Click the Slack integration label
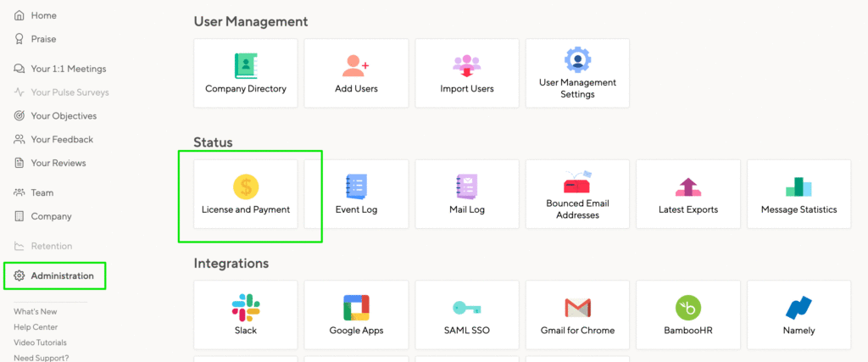Viewport: 868px width, 362px height. click(x=246, y=331)
